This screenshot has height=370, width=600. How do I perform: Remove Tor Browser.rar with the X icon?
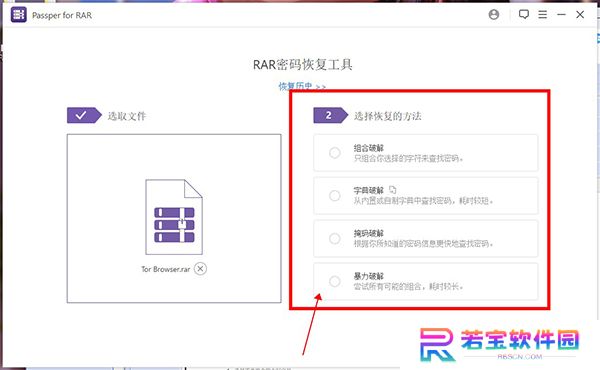pos(200,269)
